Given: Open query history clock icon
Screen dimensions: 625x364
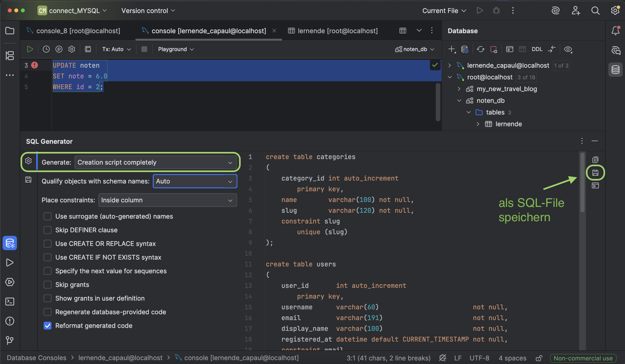Looking at the screenshot, I should (x=46, y=49).
